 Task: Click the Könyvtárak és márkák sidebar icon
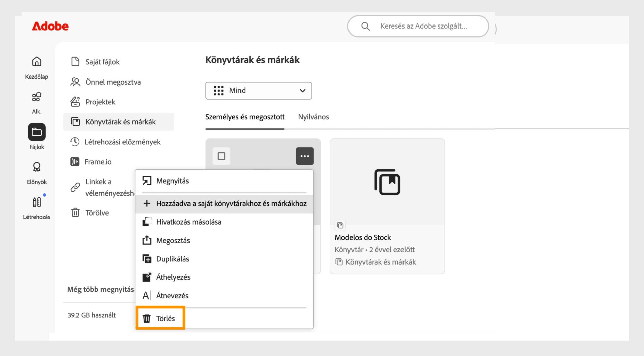click(x=75, y=122)
